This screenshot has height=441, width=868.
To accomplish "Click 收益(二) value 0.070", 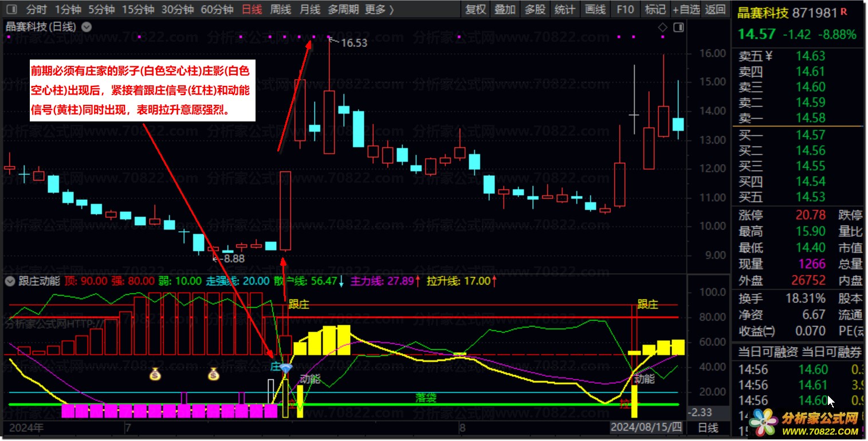I will point(810,331).
